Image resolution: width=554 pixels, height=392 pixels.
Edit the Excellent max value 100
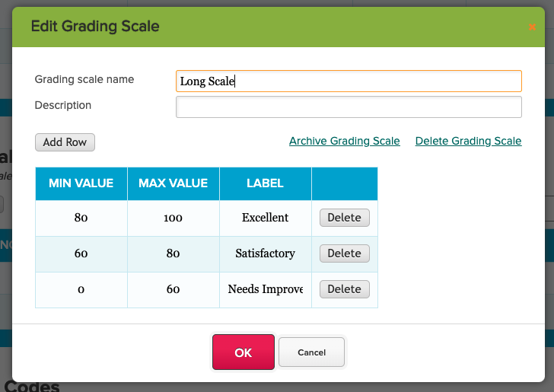click(174, 218)
